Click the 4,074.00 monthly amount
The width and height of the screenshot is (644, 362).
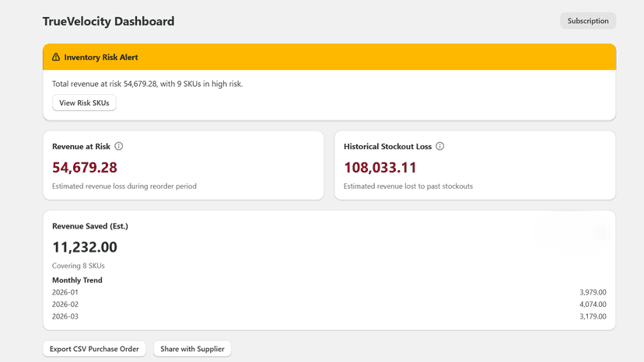coord(593,305)
